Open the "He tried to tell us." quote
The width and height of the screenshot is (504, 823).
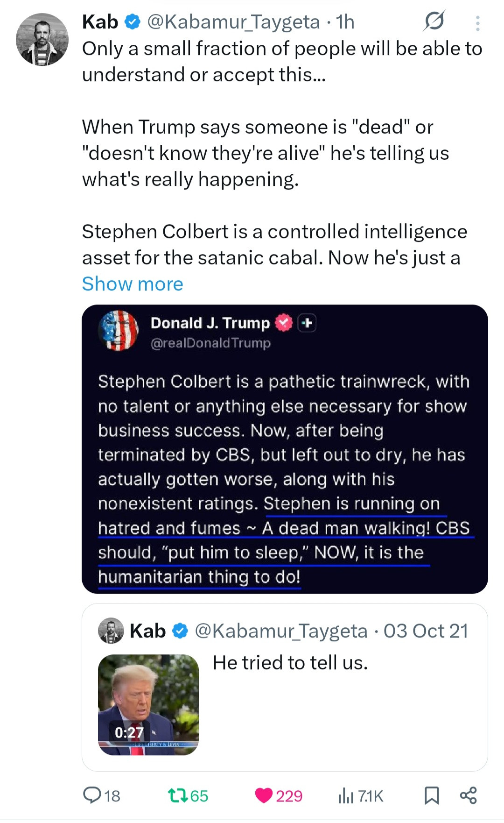(290, 662)
